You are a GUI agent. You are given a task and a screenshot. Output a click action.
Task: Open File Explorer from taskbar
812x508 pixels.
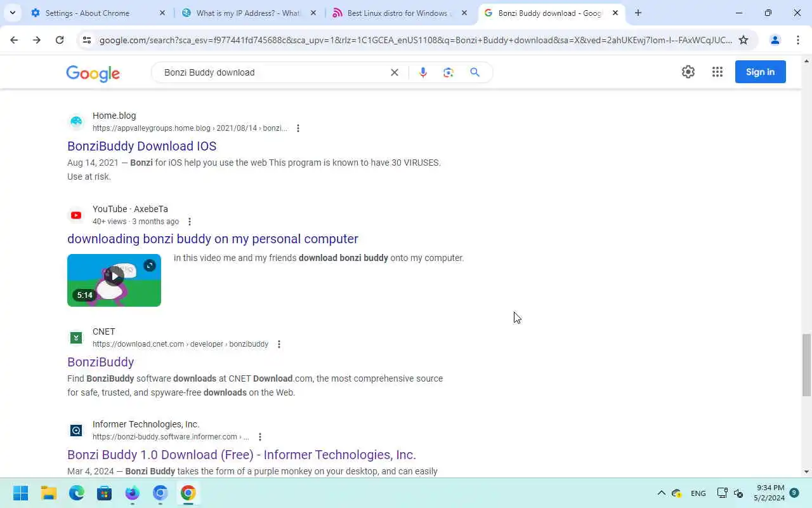49,493
